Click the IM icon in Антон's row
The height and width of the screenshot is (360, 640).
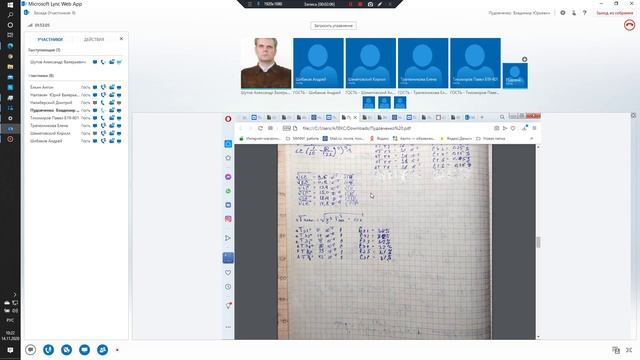tap(95, 87)
